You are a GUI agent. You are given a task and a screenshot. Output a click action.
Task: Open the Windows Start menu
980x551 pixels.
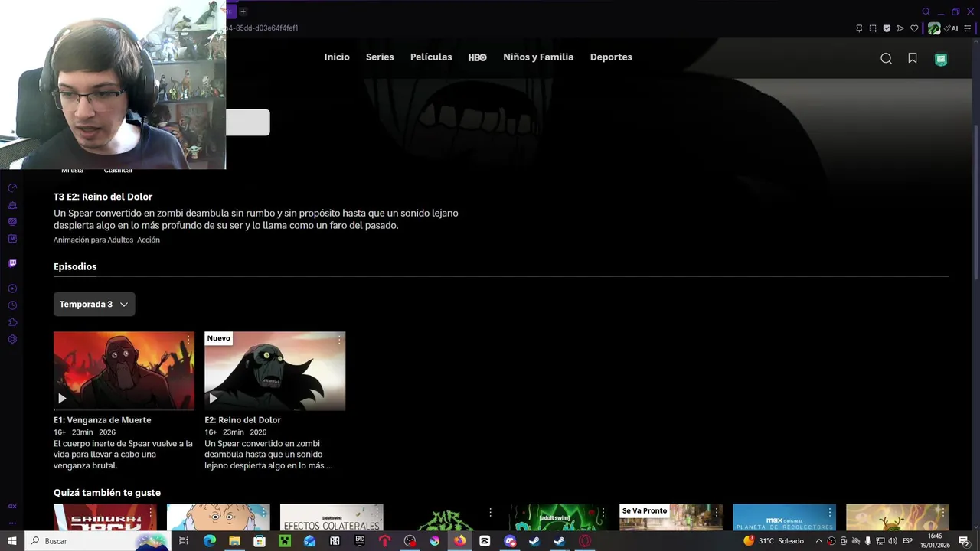(12, 541)
